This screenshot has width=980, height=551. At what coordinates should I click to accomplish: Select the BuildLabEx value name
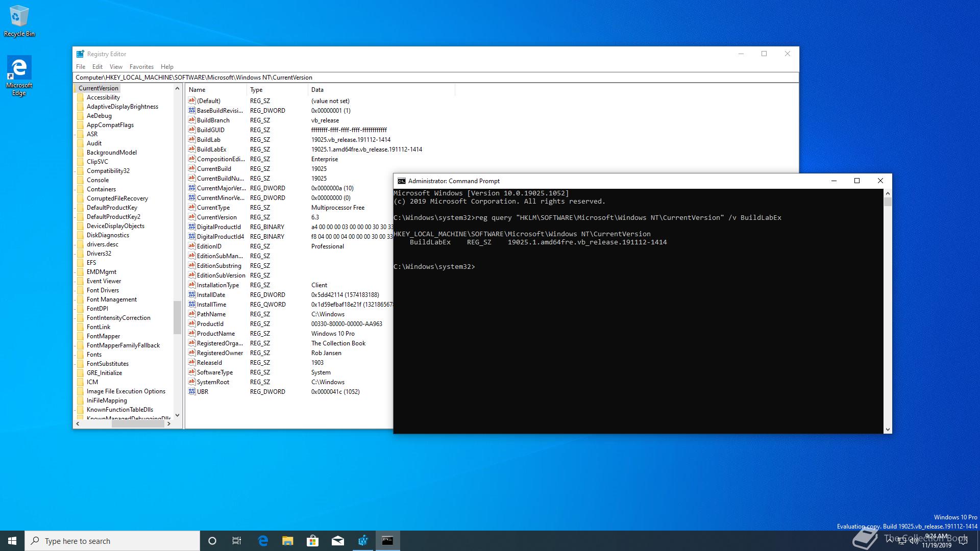click(x=211, y=149)
